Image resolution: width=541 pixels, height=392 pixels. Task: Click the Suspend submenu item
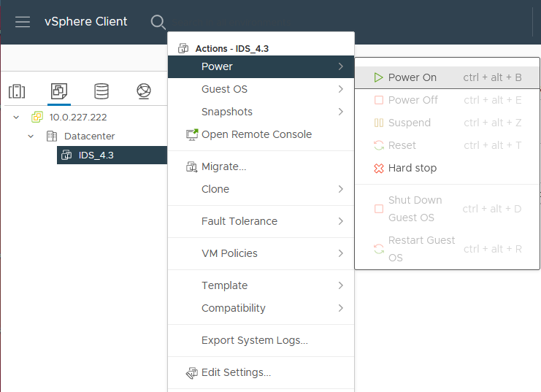pos(447,123)
